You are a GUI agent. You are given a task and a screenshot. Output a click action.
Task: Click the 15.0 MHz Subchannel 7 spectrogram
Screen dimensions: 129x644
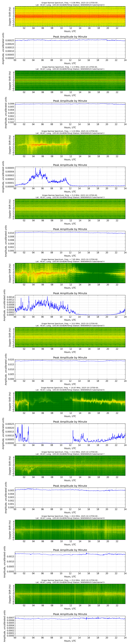70,465
